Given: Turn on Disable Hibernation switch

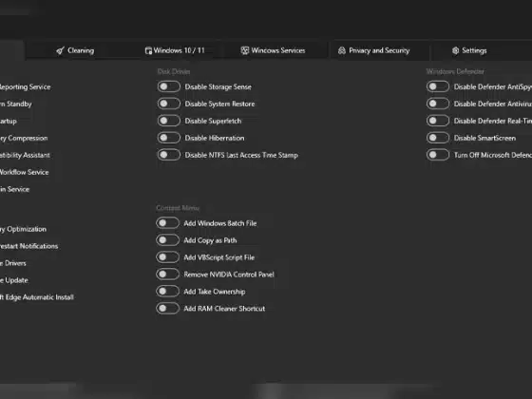Looking at the screenshot, I should pyautogui.click(x=169, y=138).
